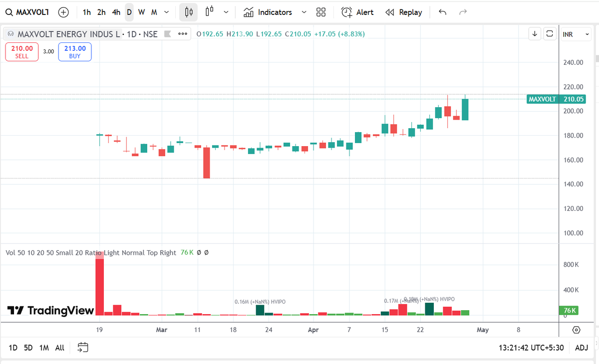
Task: Maximize chart pane icon
Action: [x=550, y=34]
